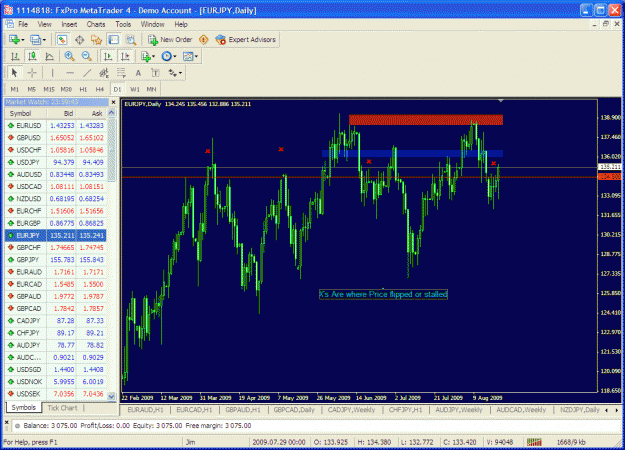Image resolution: width=625 pixels, height=450 pixels.
Task: Switch timeframe to M15
Action: tap(49, 89)
